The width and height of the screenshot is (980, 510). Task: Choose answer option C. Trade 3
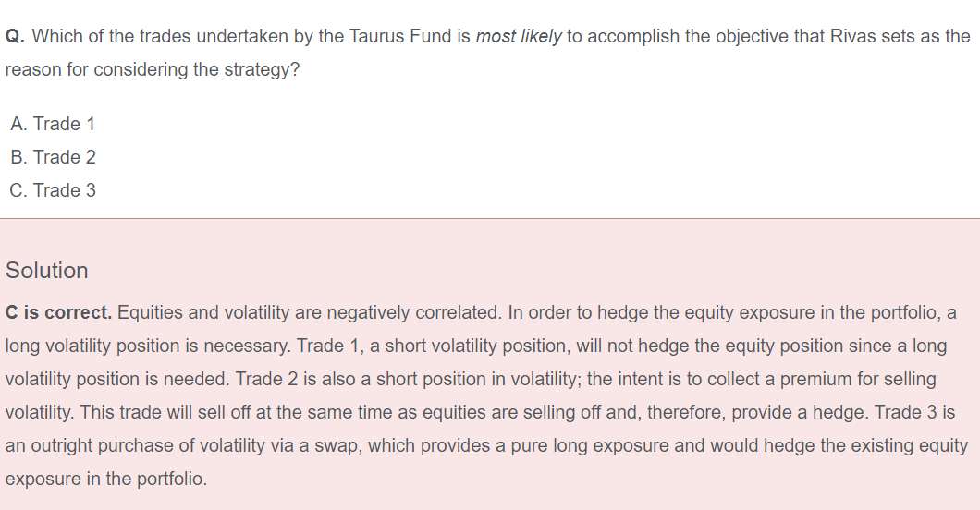[x=53, y=190]
